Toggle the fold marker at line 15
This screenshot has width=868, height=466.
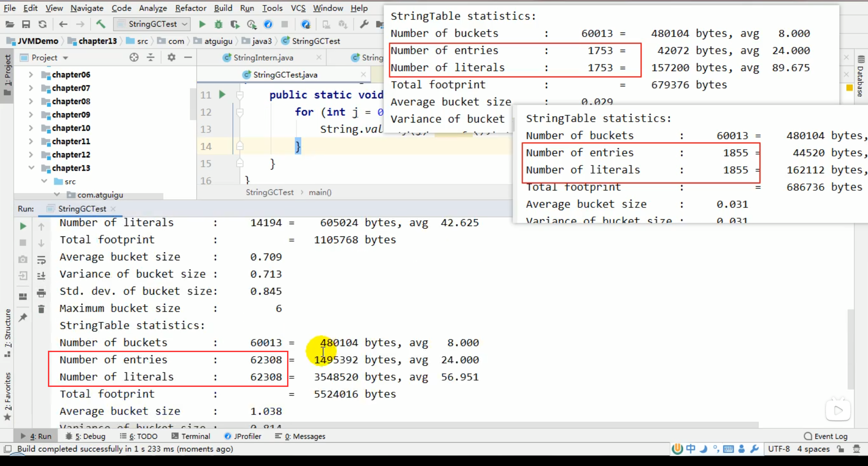pyautogui.click(x=240, y=163)
